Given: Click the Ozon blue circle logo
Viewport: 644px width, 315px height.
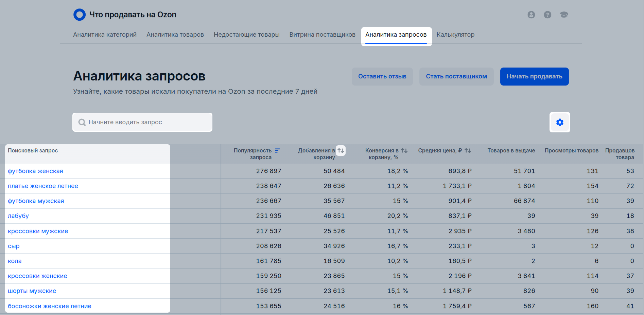Looking at the screenshot, I should click(x=80, y=15).
